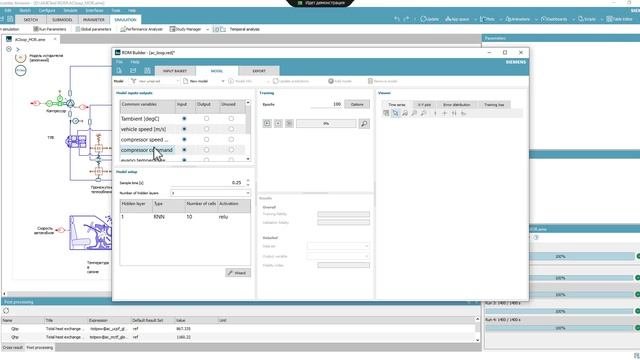Switch to the Error distribution viewer tab

coord(456,105)
